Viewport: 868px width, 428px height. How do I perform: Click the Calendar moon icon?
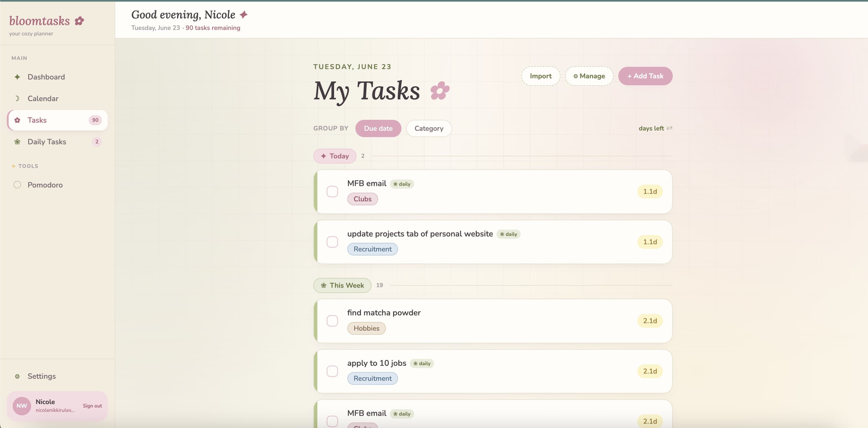point(17,99)
